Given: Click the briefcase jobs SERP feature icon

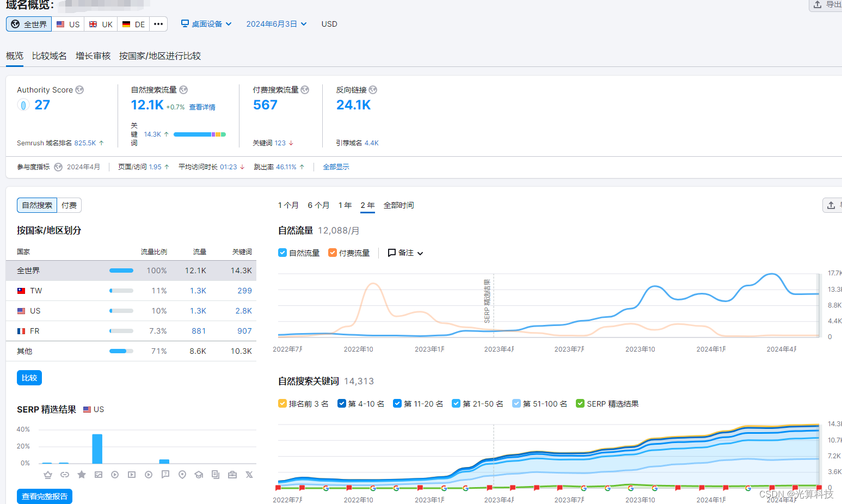Looking at the screenshot, I should [232, 475].
